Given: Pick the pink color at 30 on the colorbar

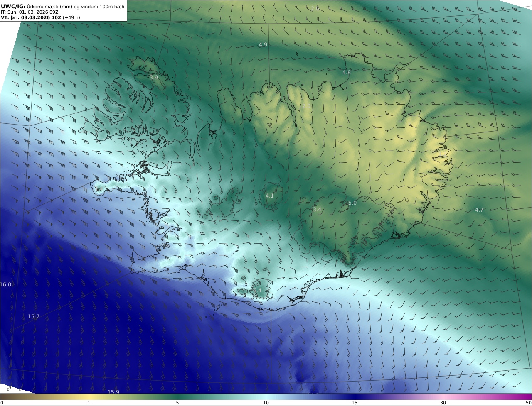Looking at the screenshot, I should [x=443, y=396].
